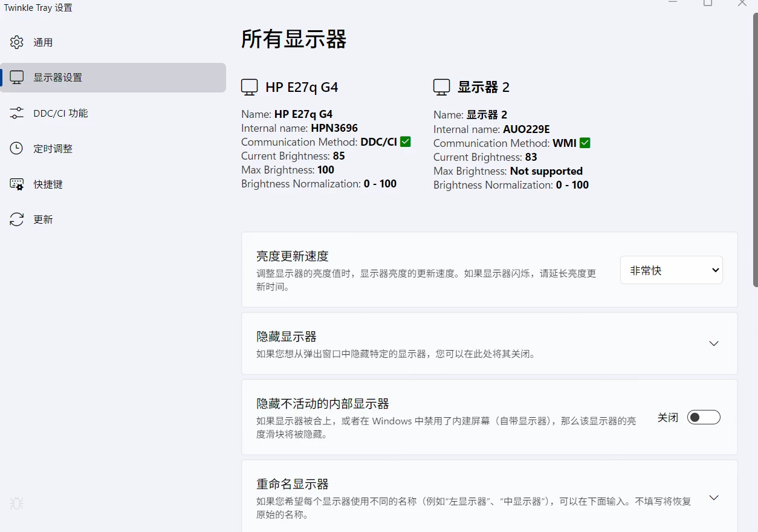758x532 pixels.
Task: Click the HP E27q G4 monitor heading
Action: [302, 87]
